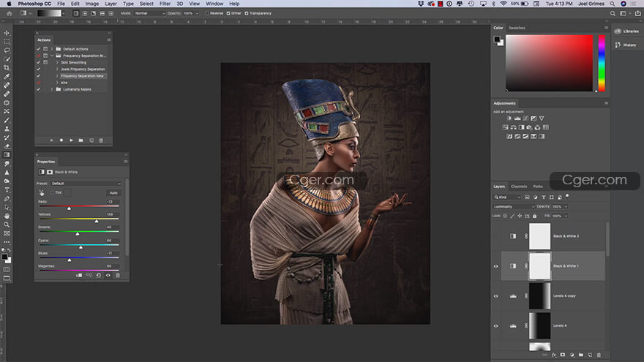The width and height of the screenshot is (644, 362).
Task: Open the Filter menu
Action: 165,4
